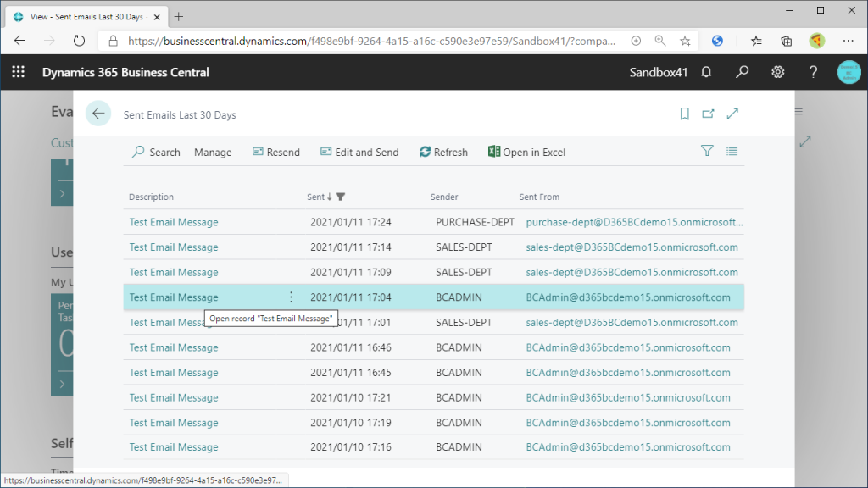Screen dimensions: 868x488
Task: Open browser collections
Action: (x=786, y=41)
